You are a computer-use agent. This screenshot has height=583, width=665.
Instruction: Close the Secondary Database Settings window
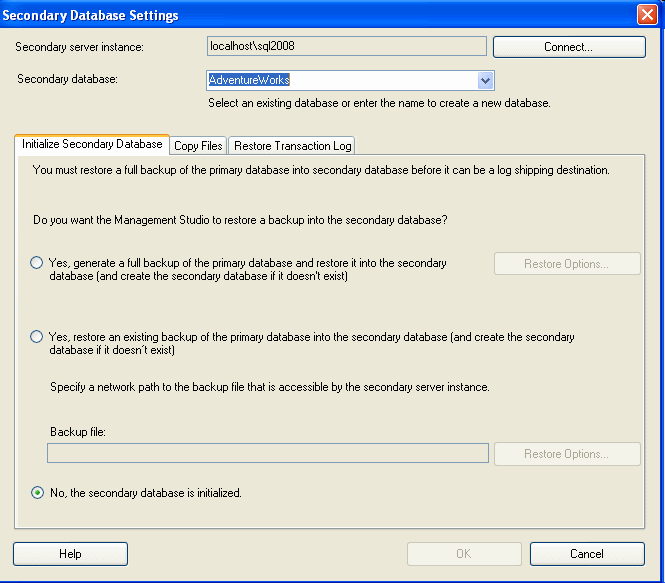click(x=647, y=15)
